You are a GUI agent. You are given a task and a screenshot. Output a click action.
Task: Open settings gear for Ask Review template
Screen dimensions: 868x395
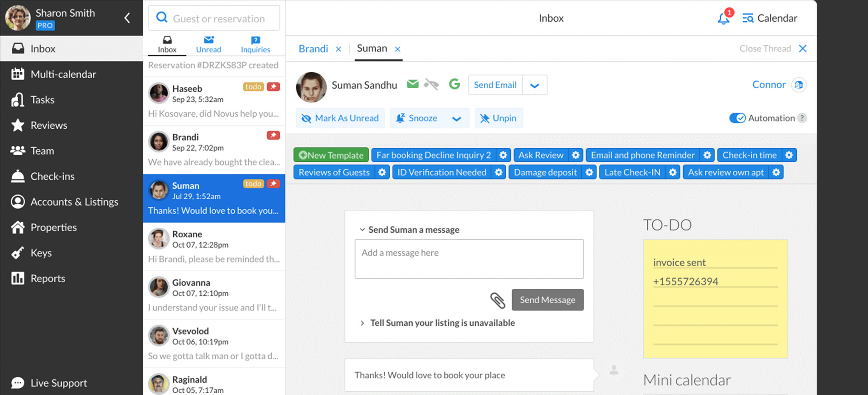[576, 155]
